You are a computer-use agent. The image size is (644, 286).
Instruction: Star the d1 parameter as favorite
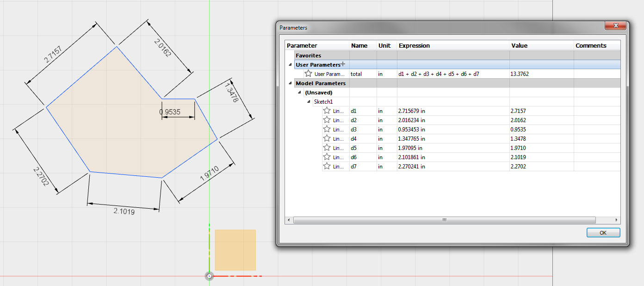click(327, 111)
